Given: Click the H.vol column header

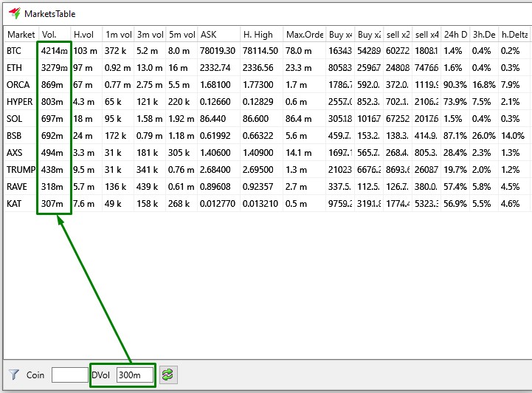Looking at the screenshot, I should [85, 34].
